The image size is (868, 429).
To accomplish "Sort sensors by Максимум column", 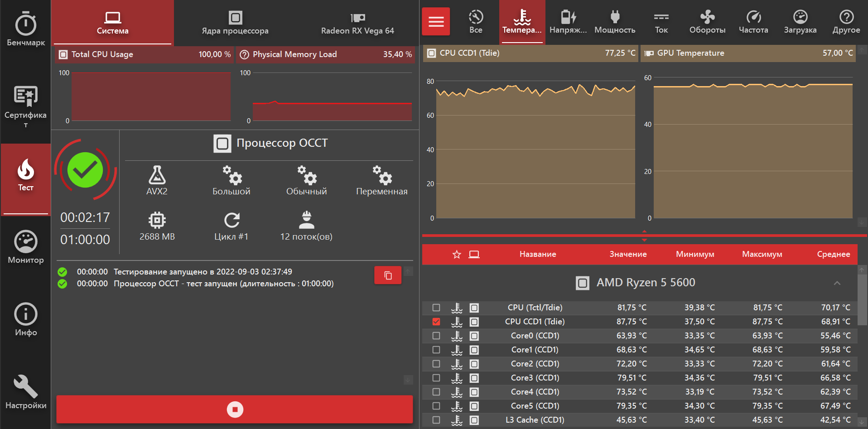I will tap(762, 254).
